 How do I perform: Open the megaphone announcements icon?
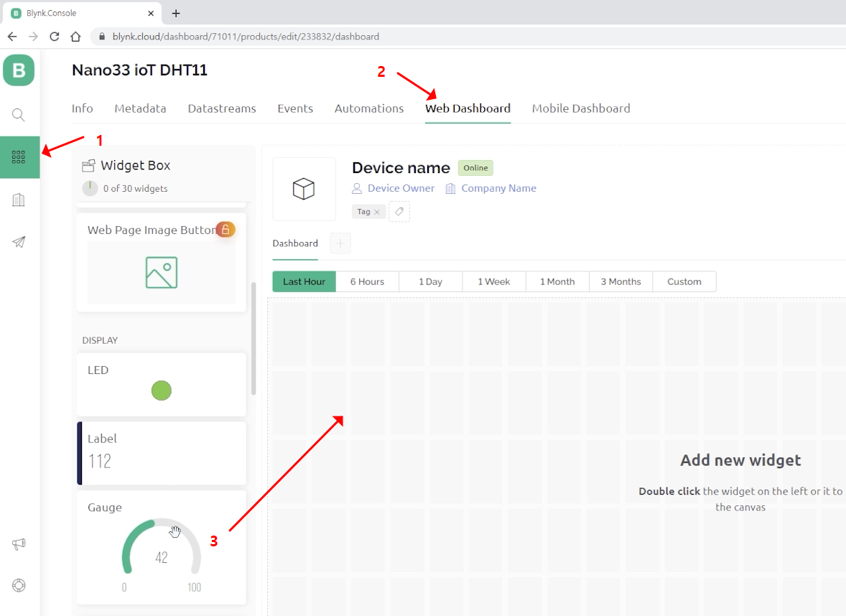19,543
